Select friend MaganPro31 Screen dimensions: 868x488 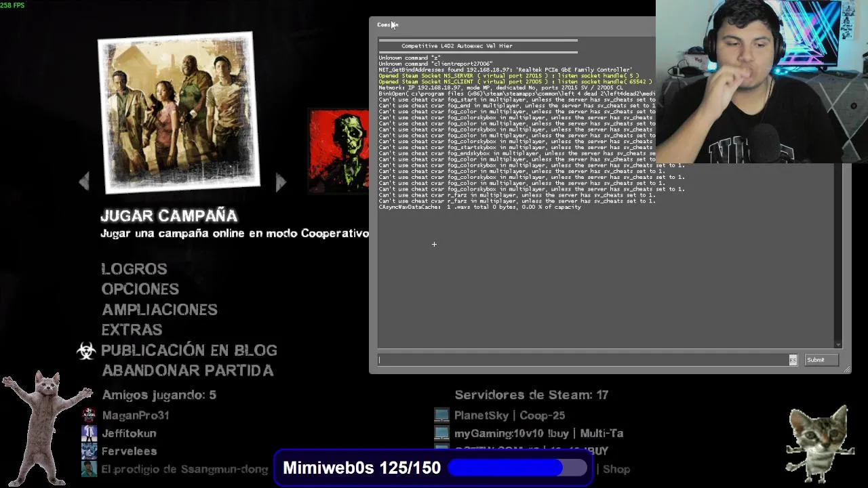coord(136,415)
